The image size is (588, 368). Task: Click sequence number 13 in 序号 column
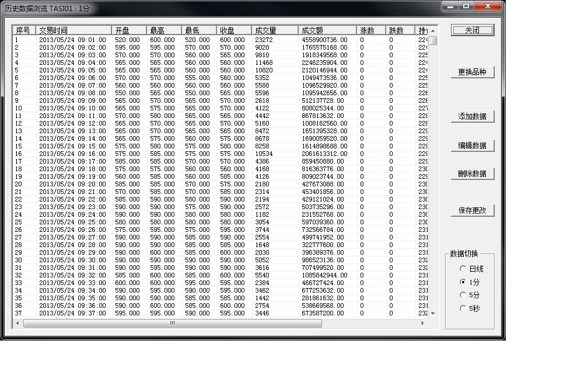(x=19, y=131)
